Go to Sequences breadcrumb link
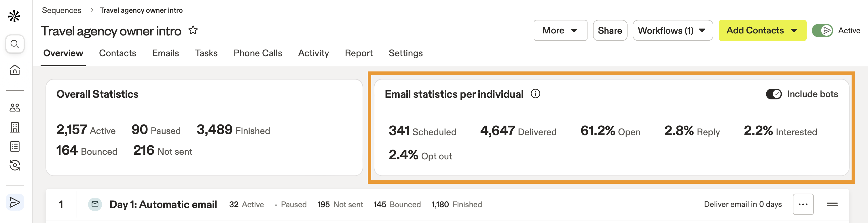 (62, 10)
